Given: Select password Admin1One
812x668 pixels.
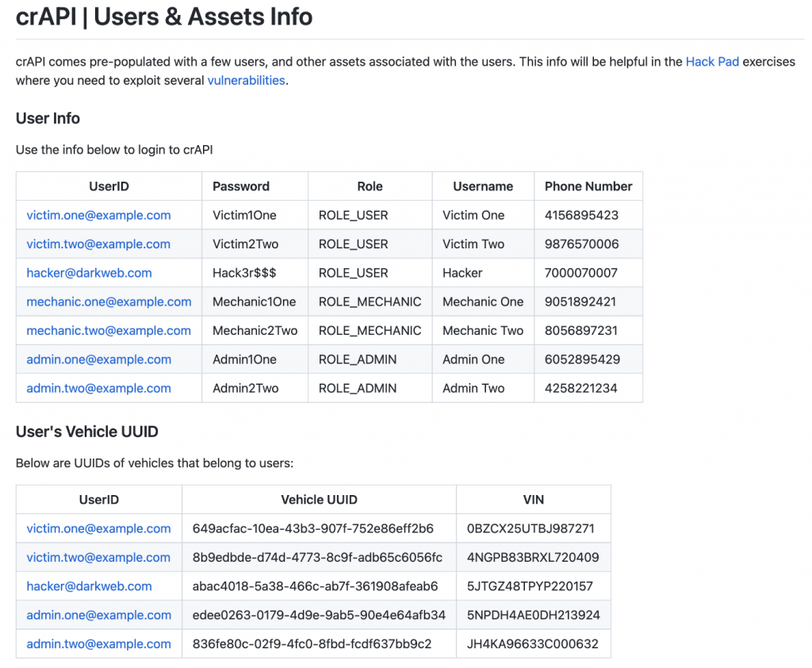Looking at the screenshot, I should pyautogui.click(x=244, y=359).
